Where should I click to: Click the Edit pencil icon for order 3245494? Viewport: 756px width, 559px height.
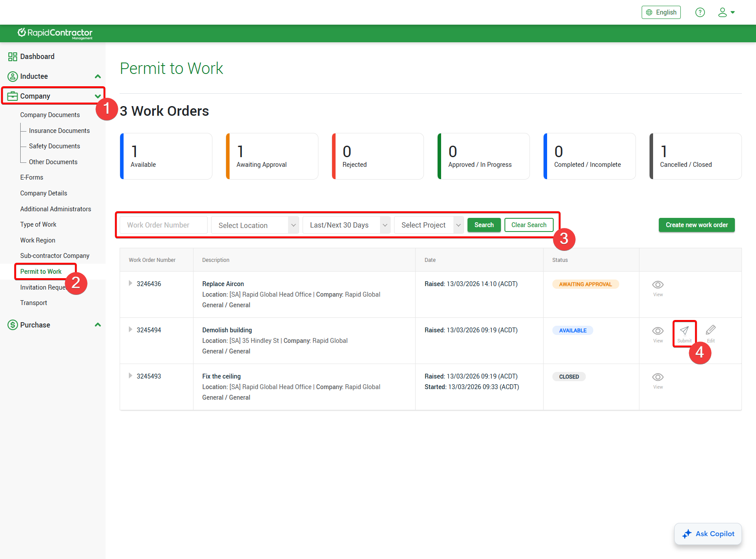point(710,331)
